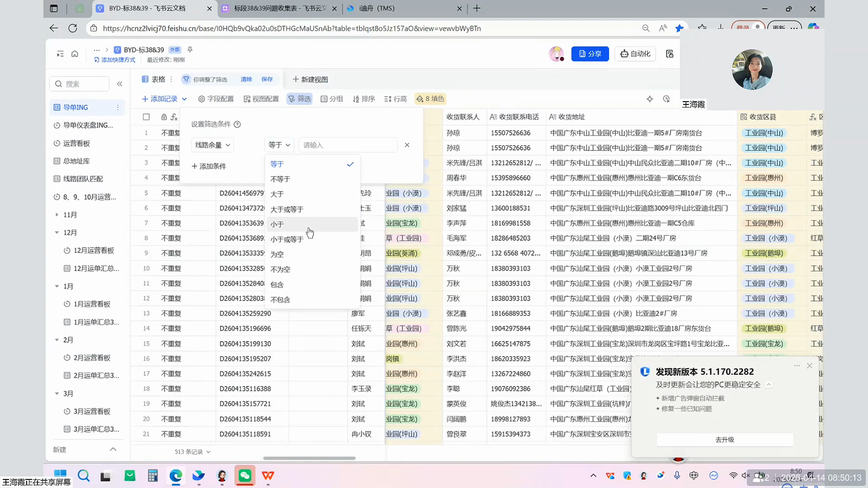Tick the select-all checkbox in the table header
This screenshot has height=488, width=868.
[x=146, y=117]
